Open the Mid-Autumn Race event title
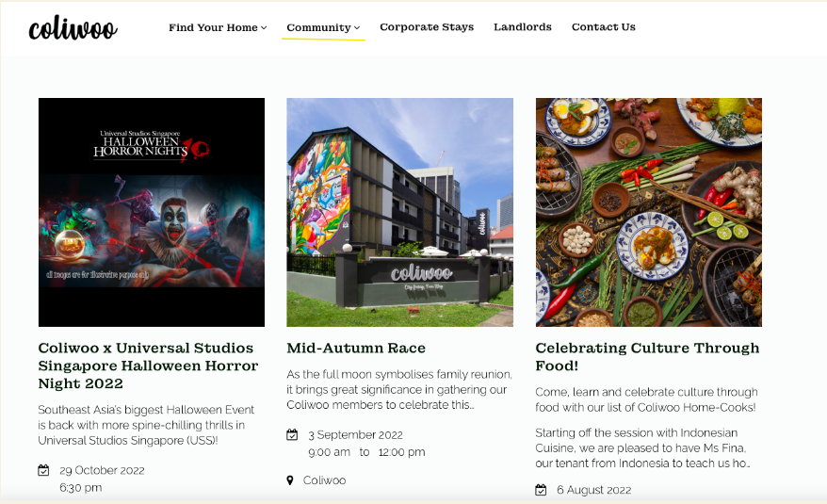Viewport: 827px width, 504px height. pyautogui.click(x=356, y=349)
